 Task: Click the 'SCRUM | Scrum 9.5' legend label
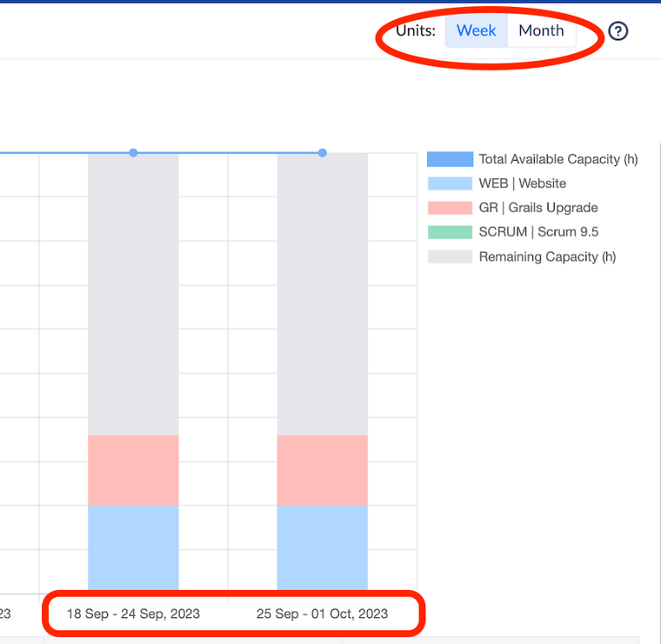(538, 232)
